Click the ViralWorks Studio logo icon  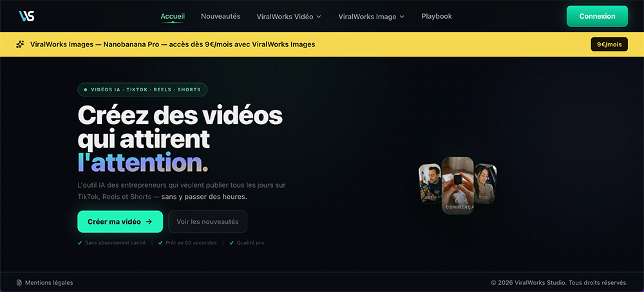coord(26,16)
